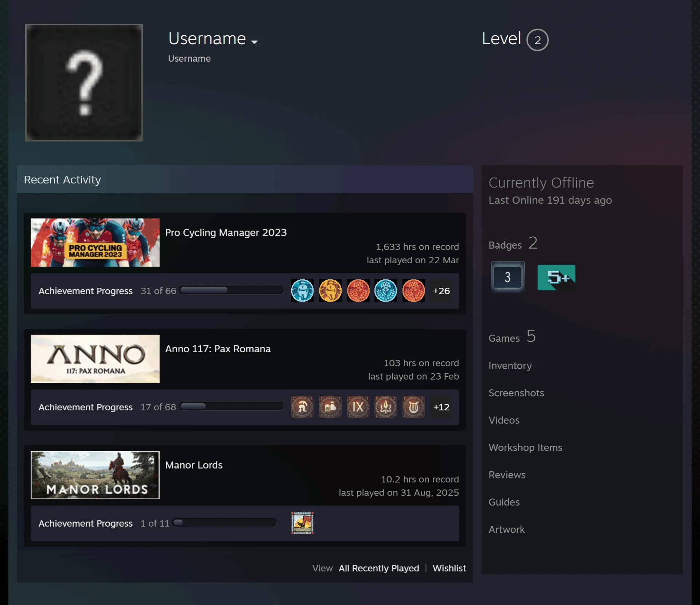The image size is (700, 605).
Task: Open the Artwork page
Action: pos(507,530)
